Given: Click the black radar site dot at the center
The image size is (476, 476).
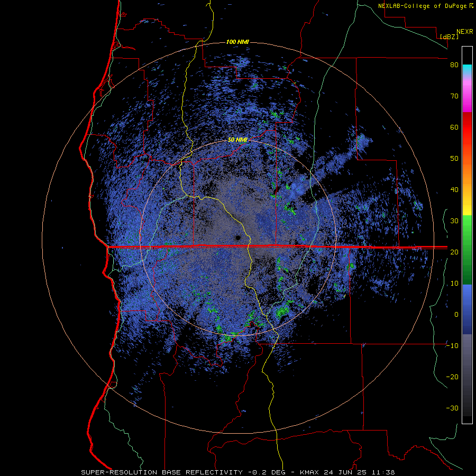Looking at the screenshot, I should tap(238, 237).
